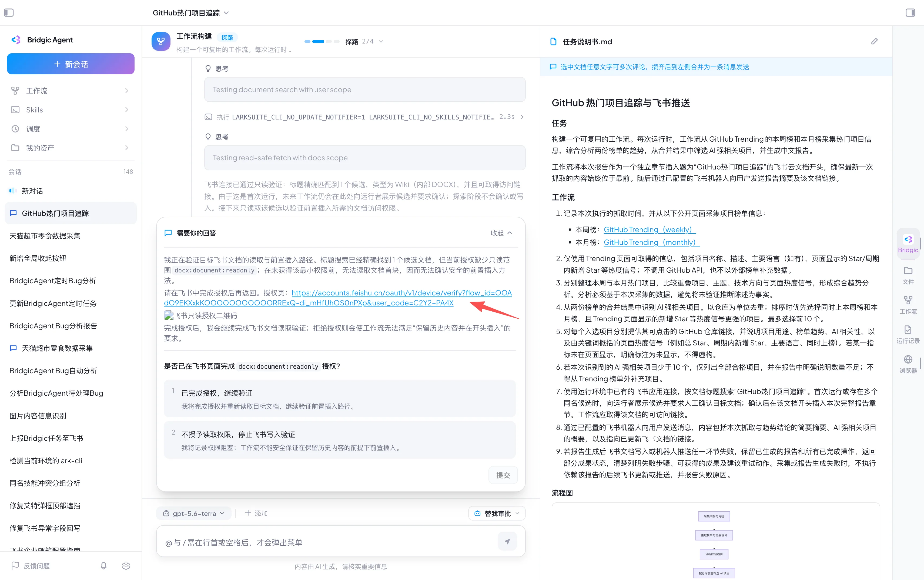Open conversation 图片内容信息识别
Screen dimensions: 924x580
click(x=71, y=415)
